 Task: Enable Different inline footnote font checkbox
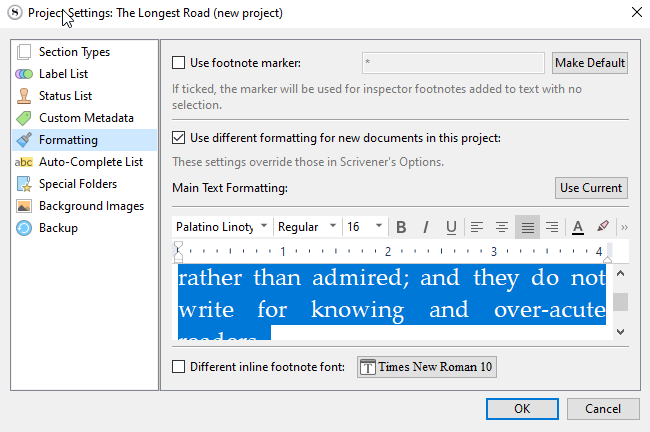click(x=179, y=366)
